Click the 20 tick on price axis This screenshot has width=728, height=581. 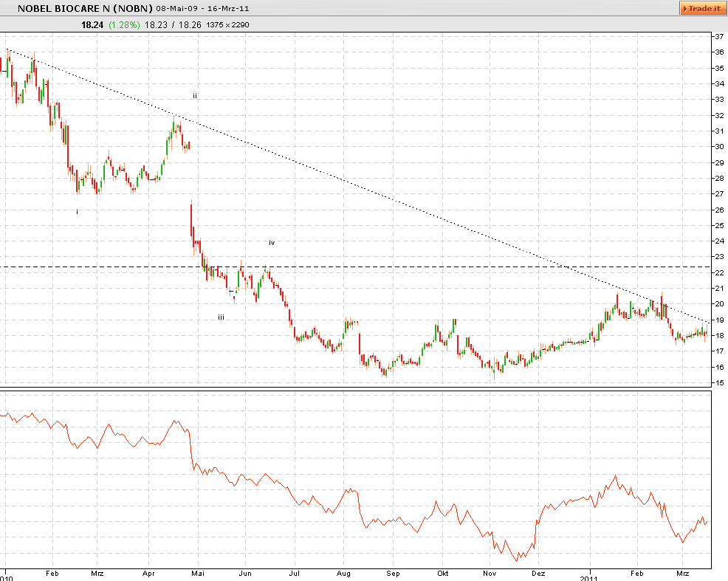pyautogui.click(x=719, y=304)
